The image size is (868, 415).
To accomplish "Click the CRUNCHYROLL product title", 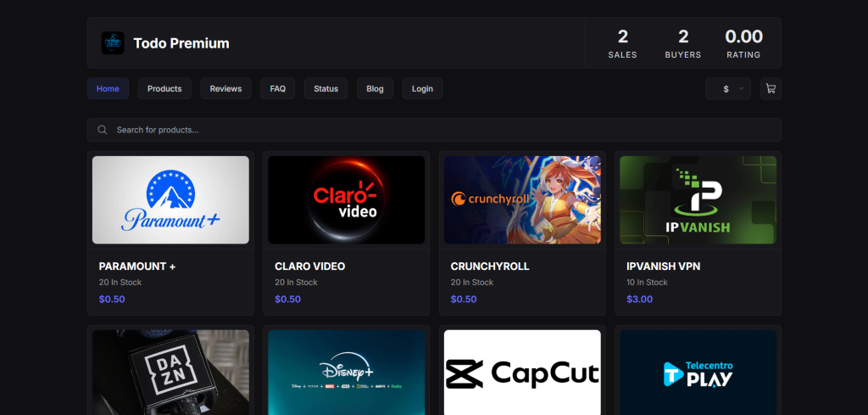I will (490, 266).
